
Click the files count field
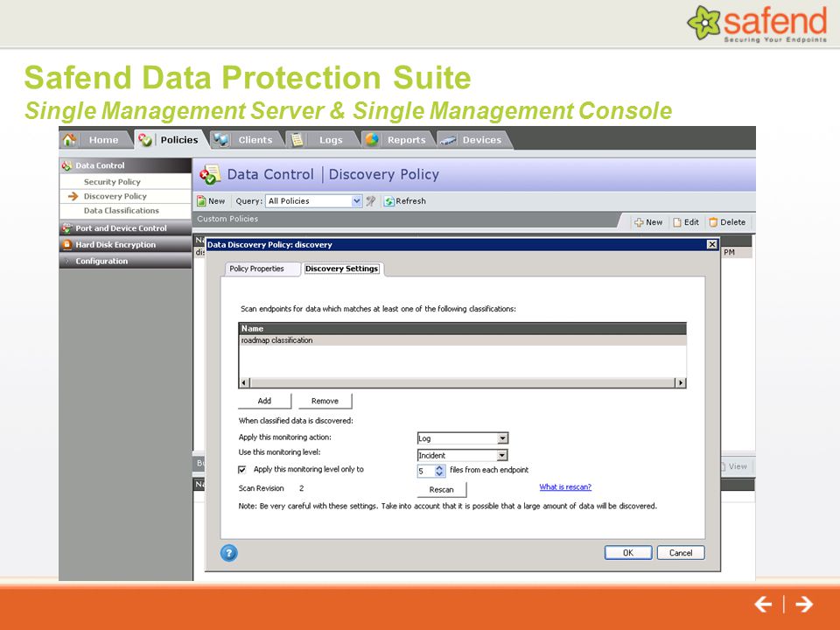pyautogui.click(x=425, y=471)
